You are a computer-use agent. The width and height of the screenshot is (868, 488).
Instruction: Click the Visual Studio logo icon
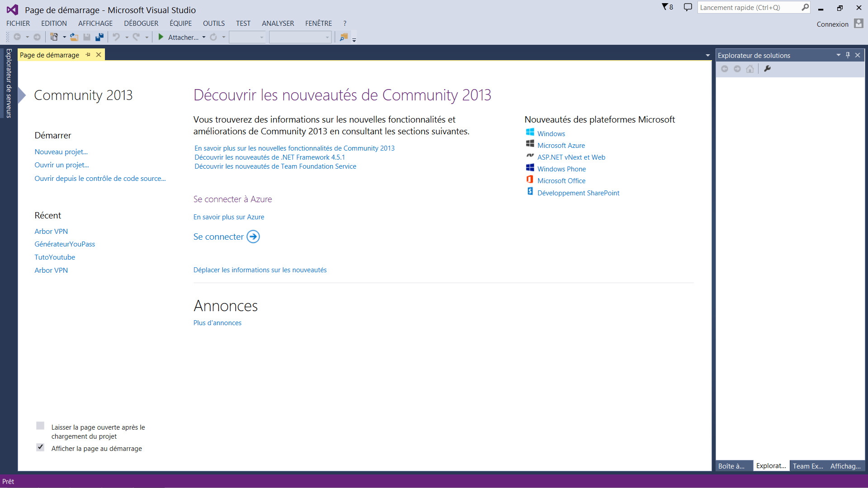[12, 9]
